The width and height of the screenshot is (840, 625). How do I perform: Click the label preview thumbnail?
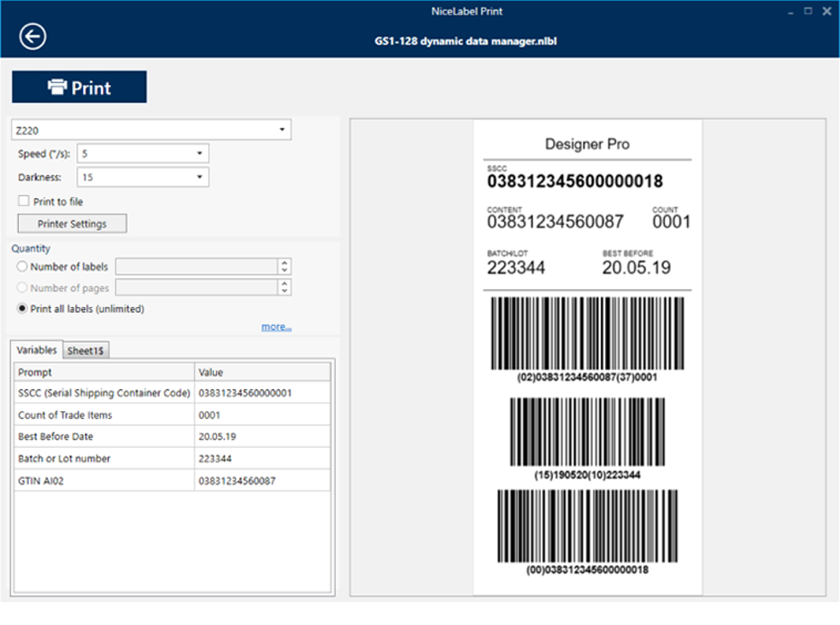(x=588, y=357)
